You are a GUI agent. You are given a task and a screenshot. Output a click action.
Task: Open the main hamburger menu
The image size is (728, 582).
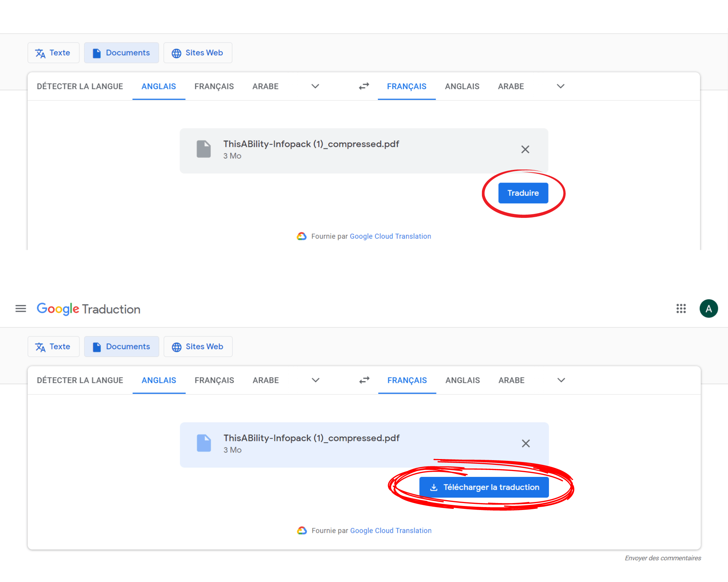[x=21, y=309]
